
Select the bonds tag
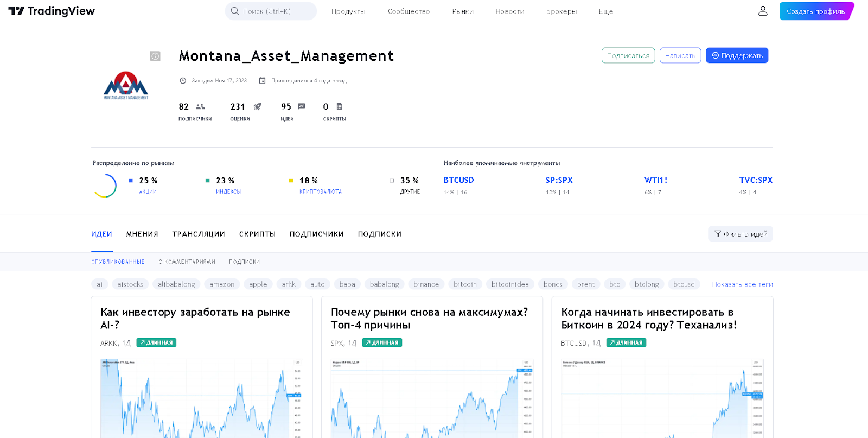[x=553, y=284]
